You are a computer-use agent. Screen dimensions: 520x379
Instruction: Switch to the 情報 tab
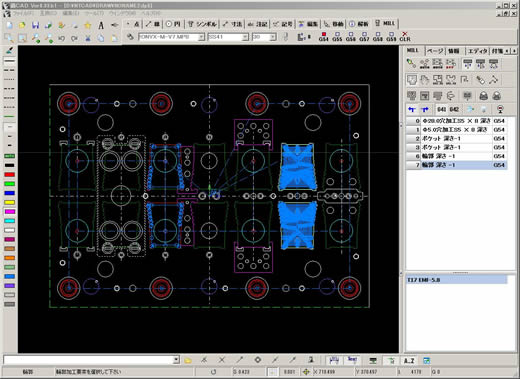coord(454,51)
